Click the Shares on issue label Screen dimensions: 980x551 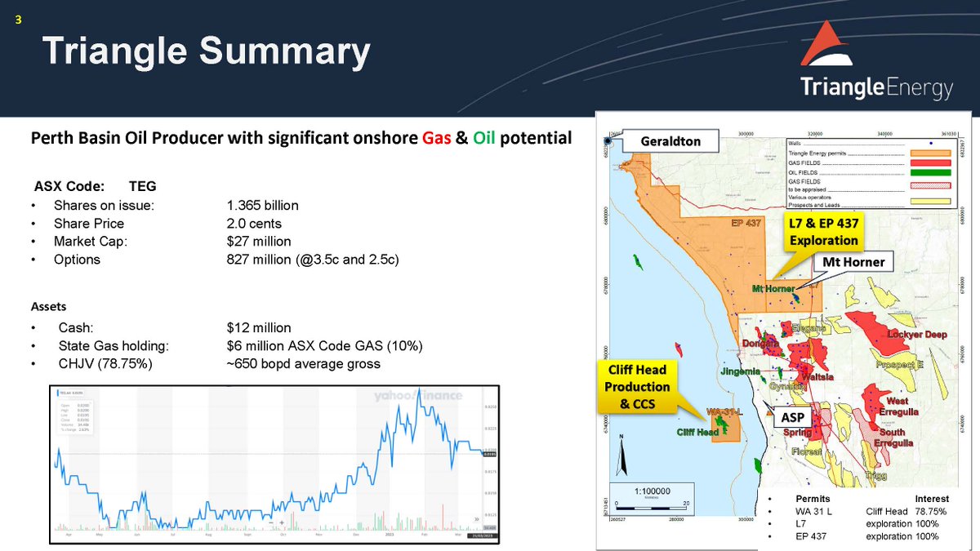click(x=104, y=205)
